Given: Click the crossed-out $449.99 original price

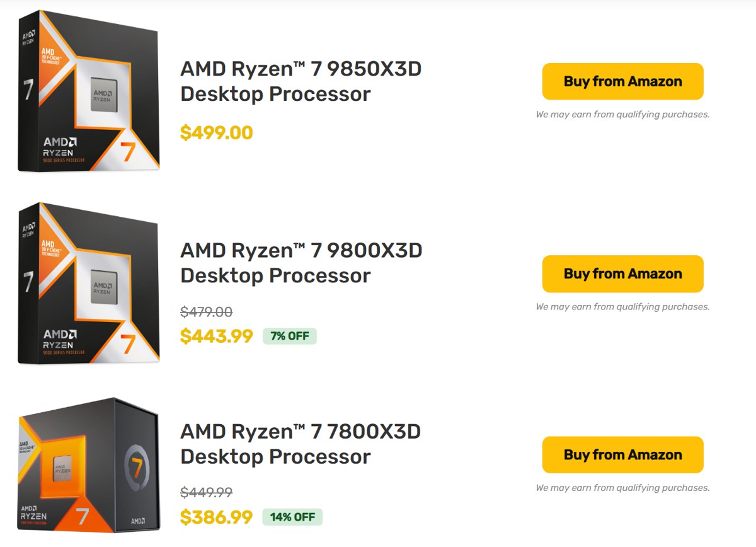Looking at the screenshot, I should [206, 492].
